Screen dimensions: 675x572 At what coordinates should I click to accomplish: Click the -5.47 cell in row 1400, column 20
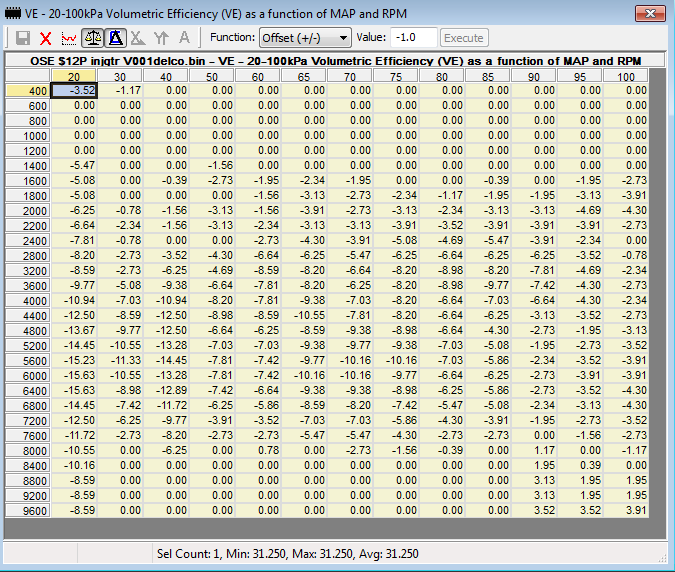[74, 165]
